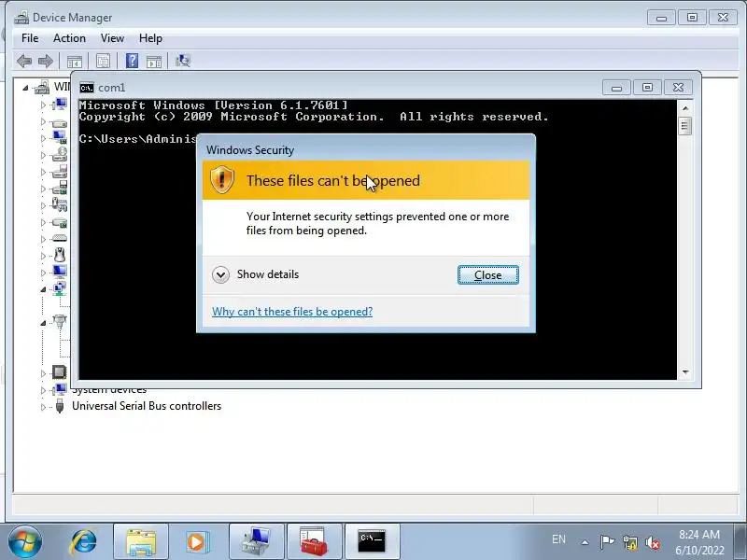Open the Properties toolbar icon in Device Manager
747x560 pixels.
pyautogui.click(x=103, y=61)
